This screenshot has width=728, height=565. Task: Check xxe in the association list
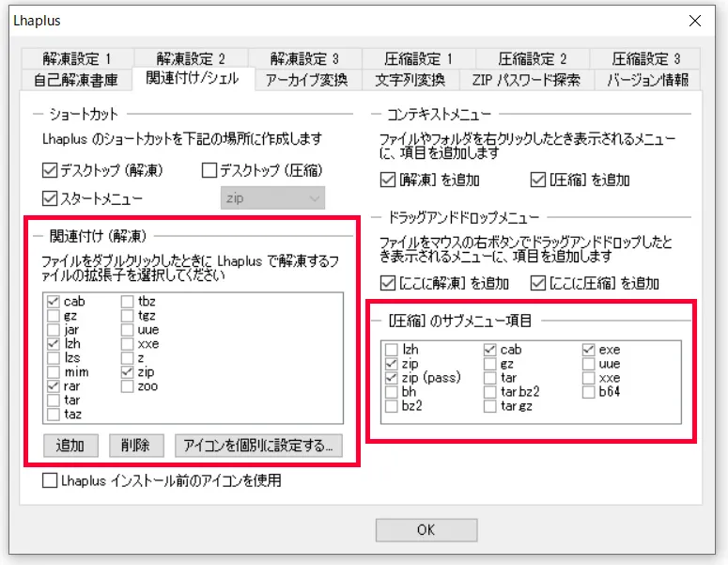[x=127, y=344]
